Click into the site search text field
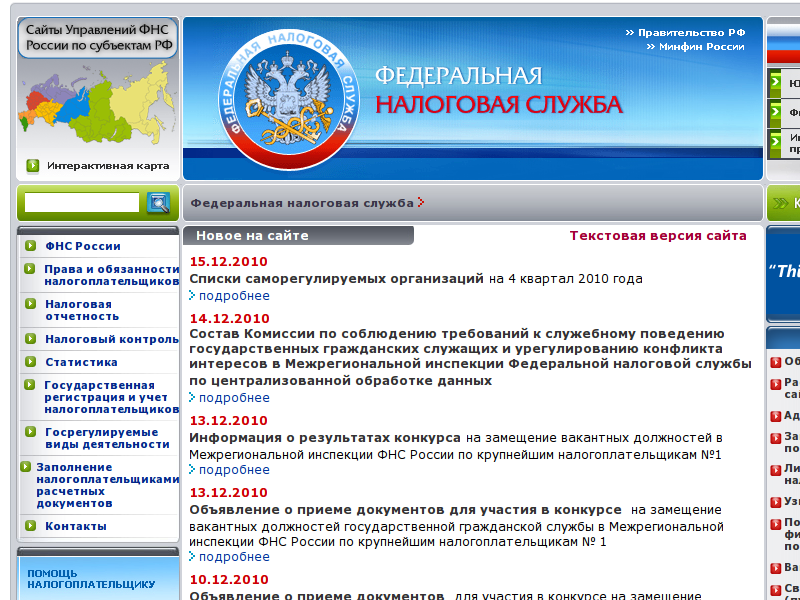Viewport: 800px width, 600px height. 82,203
